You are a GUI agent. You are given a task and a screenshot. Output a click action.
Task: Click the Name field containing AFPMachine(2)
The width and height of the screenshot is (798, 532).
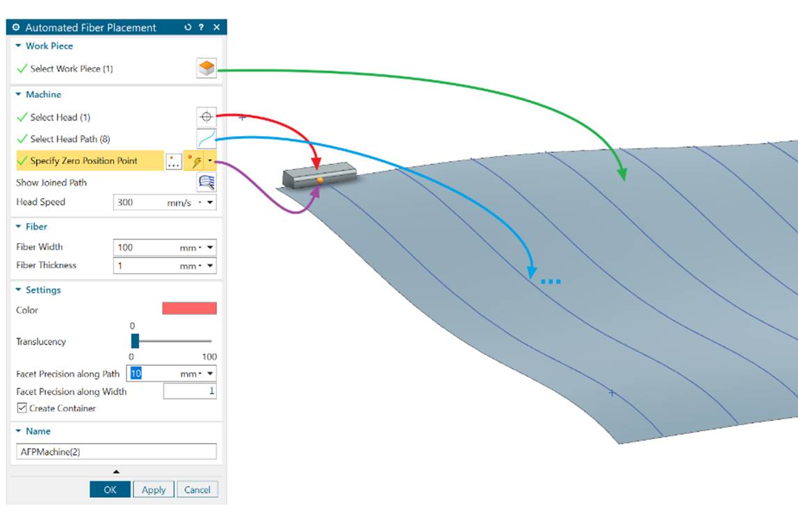(x=116, y=451)
